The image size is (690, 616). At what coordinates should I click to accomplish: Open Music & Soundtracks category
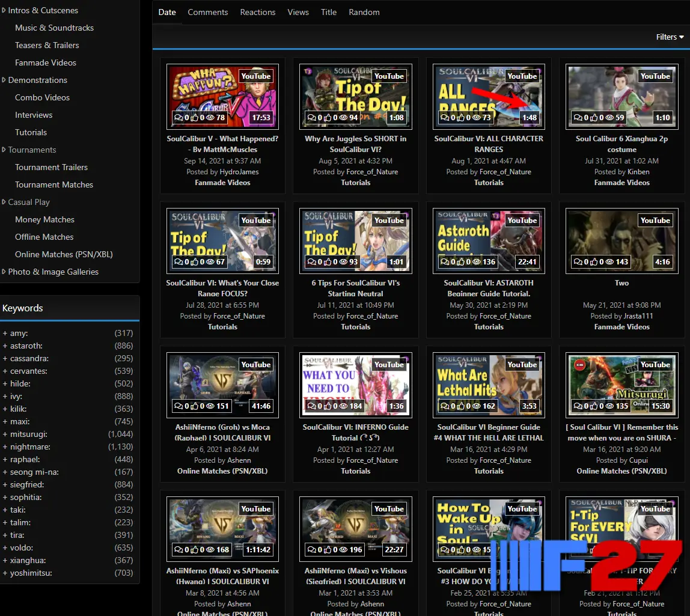click(54, 28)
